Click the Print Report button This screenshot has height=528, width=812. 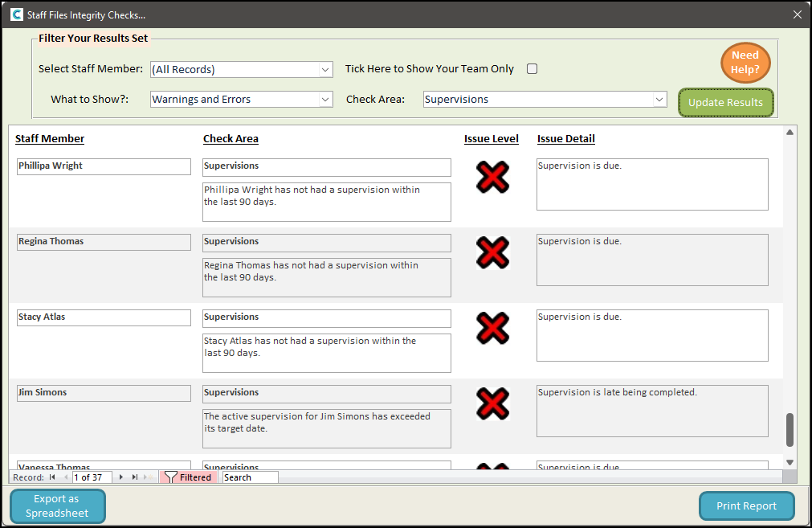pos(746,506)
